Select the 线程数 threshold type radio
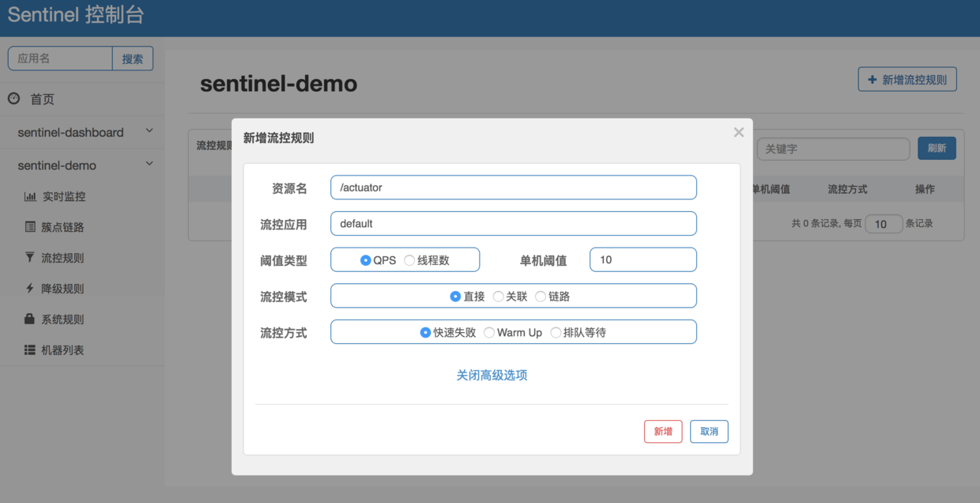This screenshot has height=503, width=980. [x=409, y=260]
